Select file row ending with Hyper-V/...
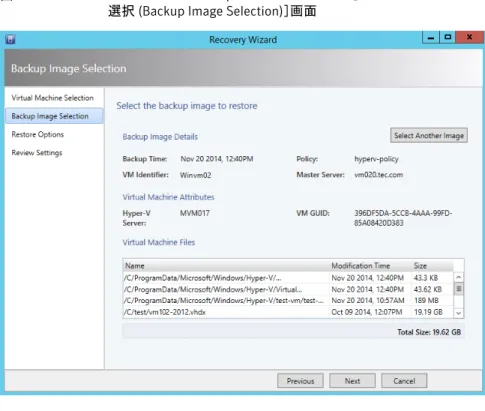 [x=288, y=278]
